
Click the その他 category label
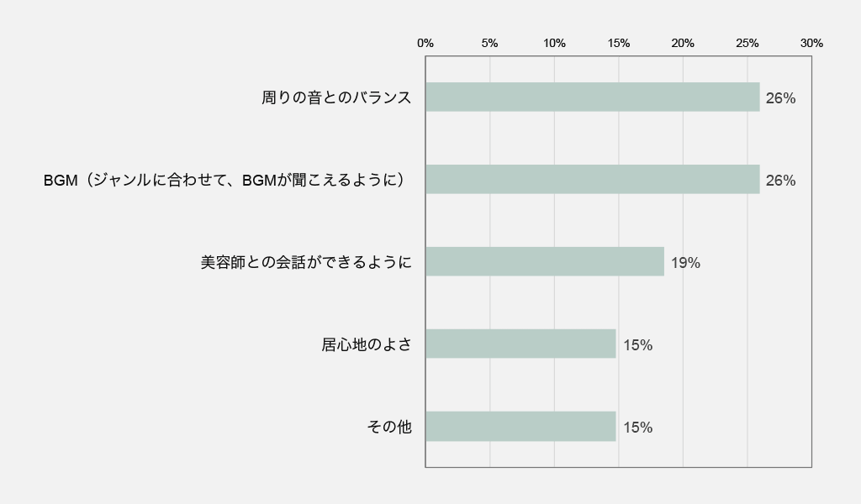coord(389,427)
